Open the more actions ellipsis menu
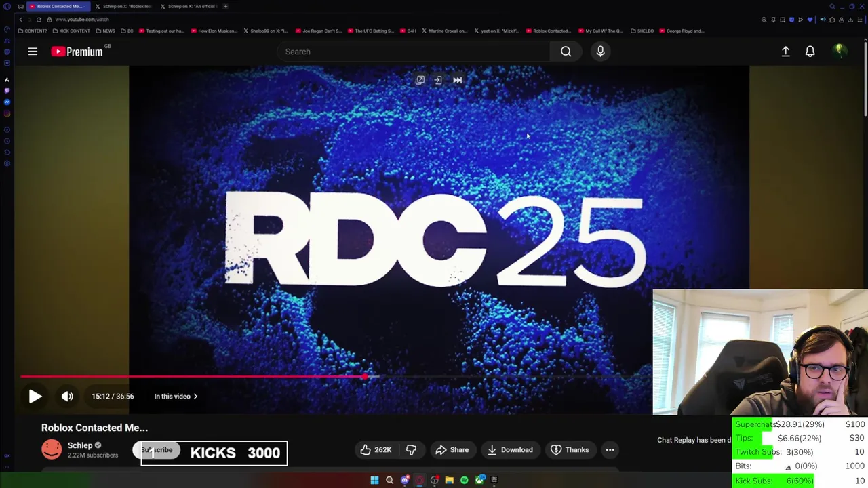The width and height of the screenshot is (868, 488). [x=610, y=450]
